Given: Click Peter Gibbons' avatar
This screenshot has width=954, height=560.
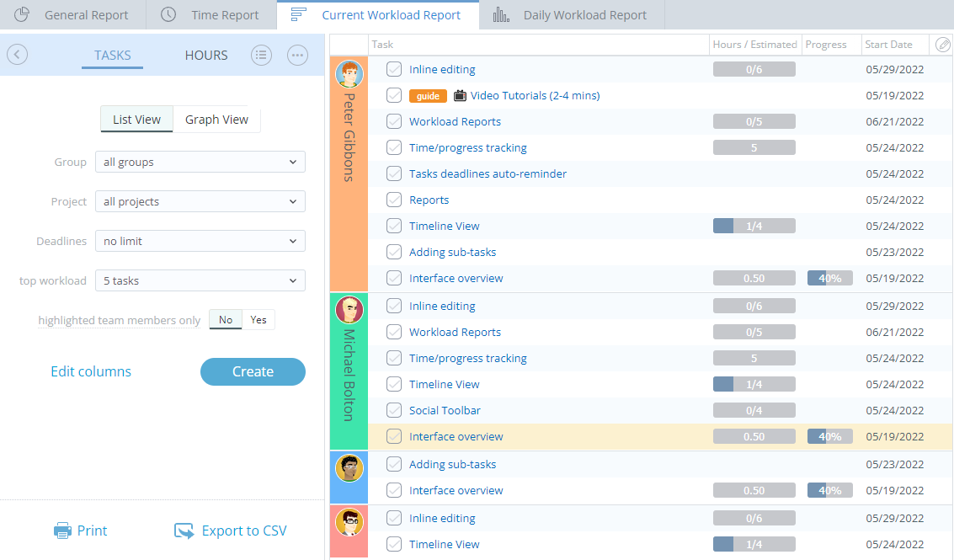Looking at the screenshot, I should [x=349, y=74].
